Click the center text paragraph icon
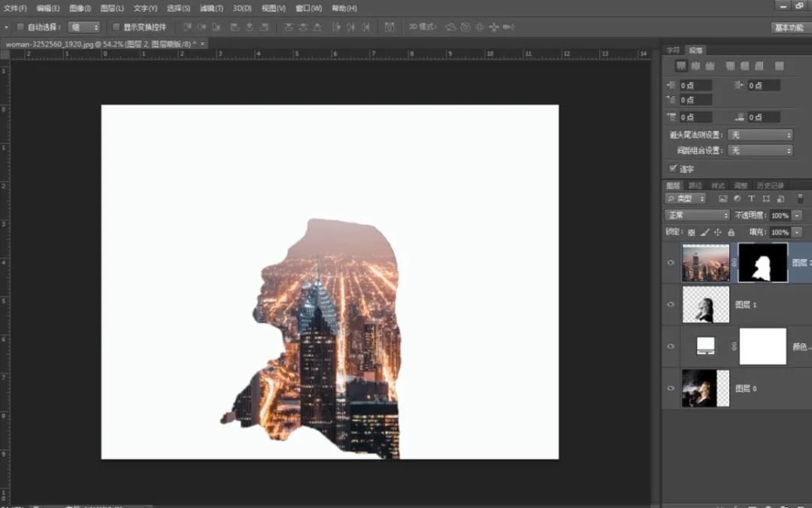Image resolution: width=812 pixels, height=508 pixels. point(695,66)
